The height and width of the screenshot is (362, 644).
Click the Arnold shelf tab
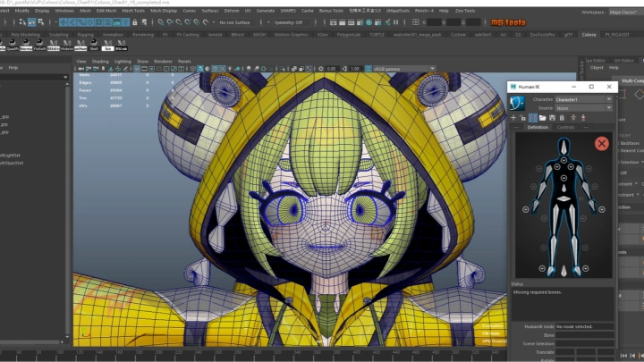(x=215, y=35)
